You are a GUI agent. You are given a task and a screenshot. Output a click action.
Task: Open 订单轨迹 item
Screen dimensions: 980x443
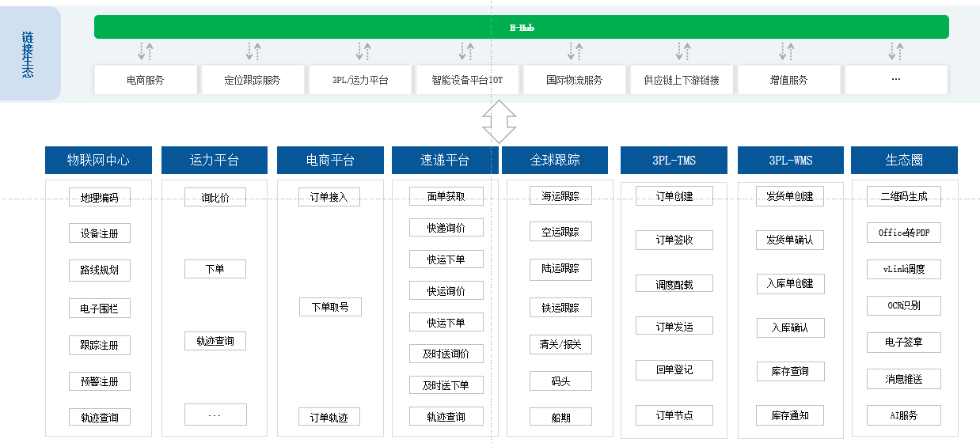click(329, 417)
